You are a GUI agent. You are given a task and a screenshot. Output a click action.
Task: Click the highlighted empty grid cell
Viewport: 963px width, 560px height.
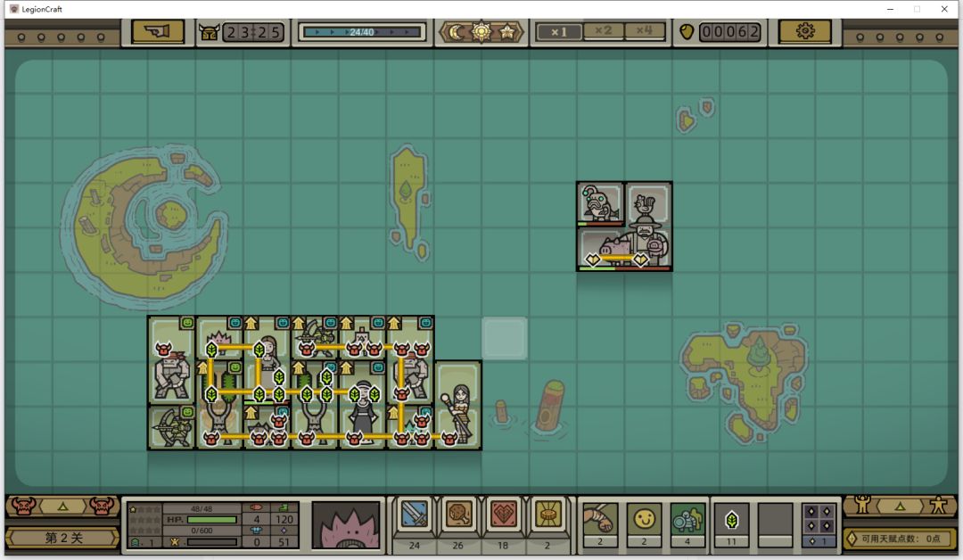click(x=504, y=338)
